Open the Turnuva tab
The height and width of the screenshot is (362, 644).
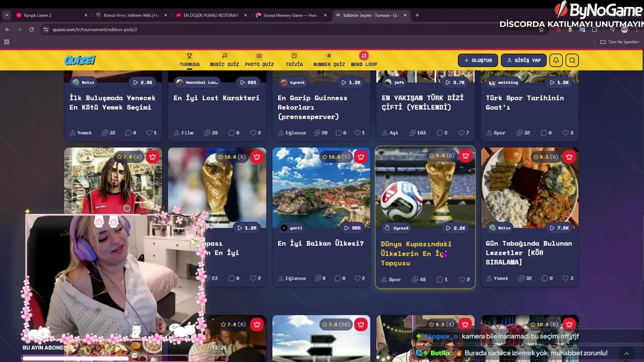point(190,60)
